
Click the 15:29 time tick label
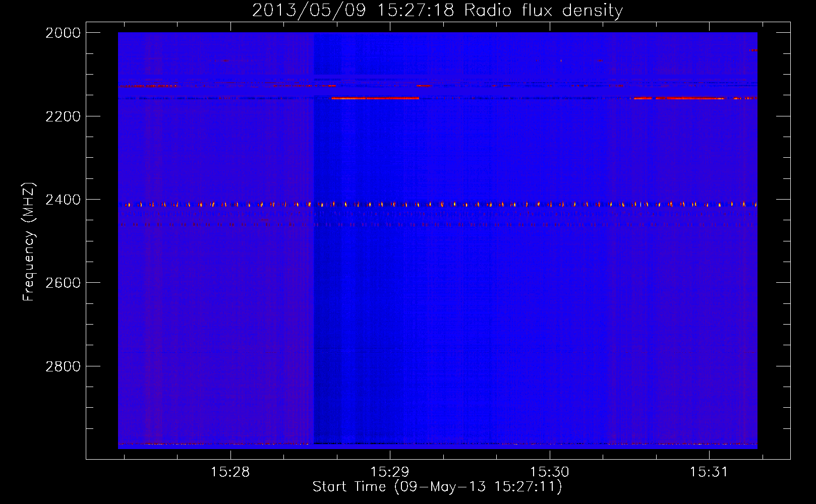pyautogui.click(x=390, y=472)
